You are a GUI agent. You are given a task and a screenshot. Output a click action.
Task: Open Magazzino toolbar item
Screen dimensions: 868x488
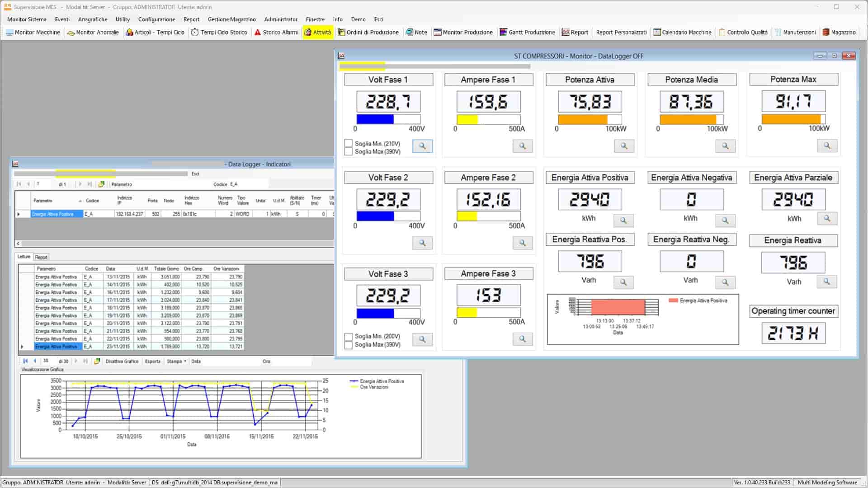839,33
